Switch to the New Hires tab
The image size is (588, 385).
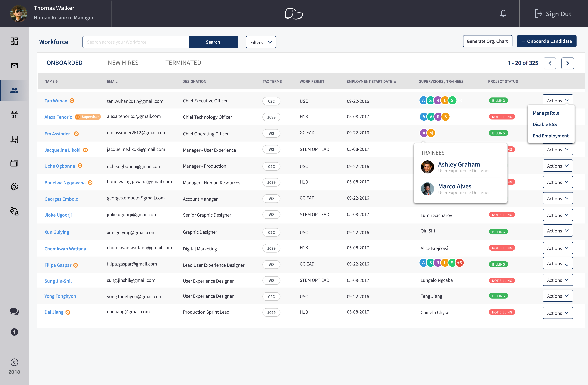123,63
